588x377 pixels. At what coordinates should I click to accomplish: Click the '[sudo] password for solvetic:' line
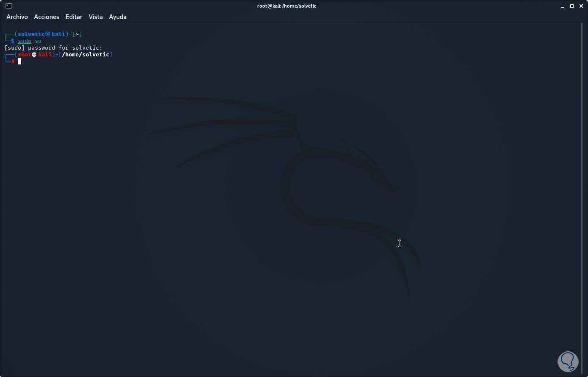53,48
